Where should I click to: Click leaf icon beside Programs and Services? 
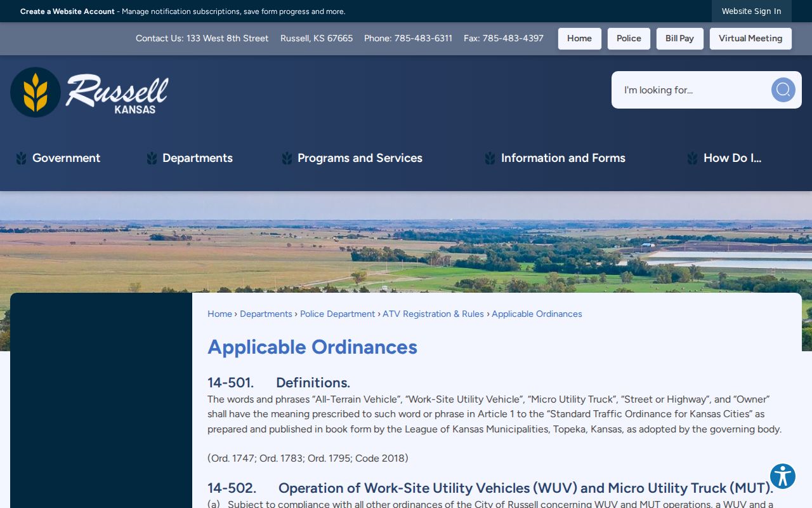[x=287, y=158]
